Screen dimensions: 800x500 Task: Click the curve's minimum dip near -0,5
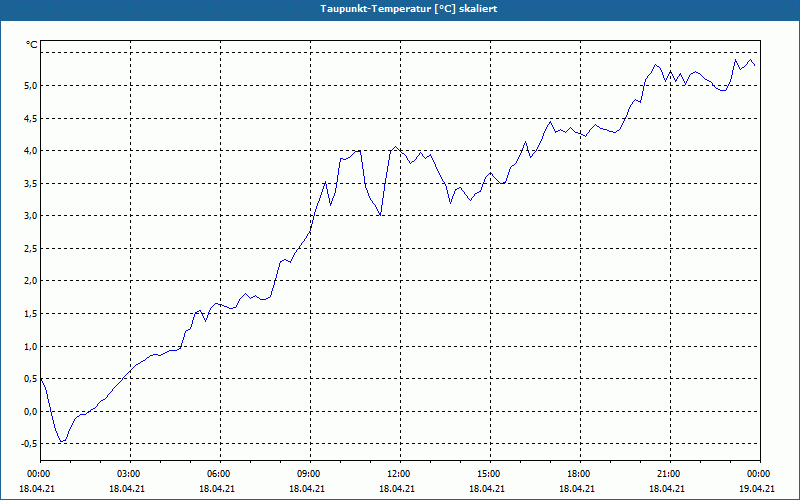coord(62,441)
